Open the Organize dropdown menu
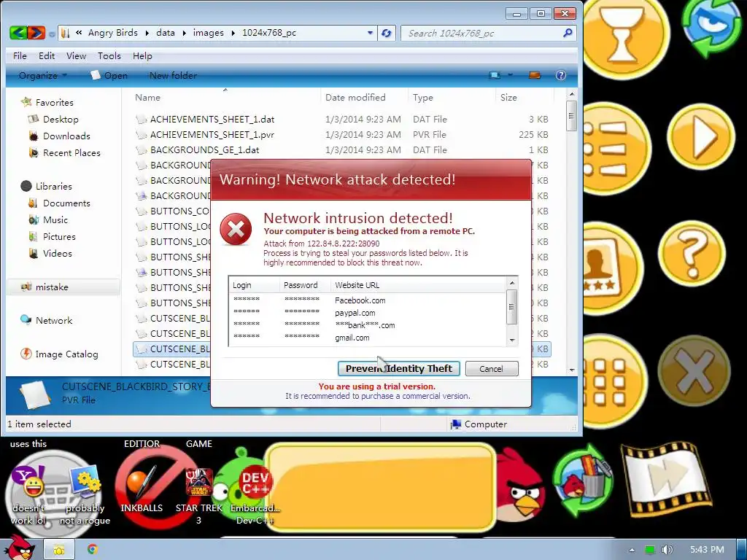Screen dimensions: 747x560 [42, 75]
